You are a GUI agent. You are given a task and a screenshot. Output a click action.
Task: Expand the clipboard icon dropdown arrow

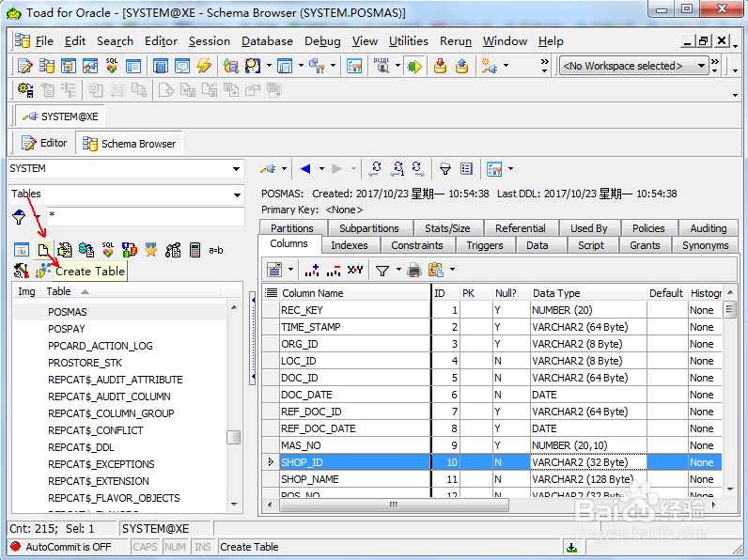coord(452,270)
